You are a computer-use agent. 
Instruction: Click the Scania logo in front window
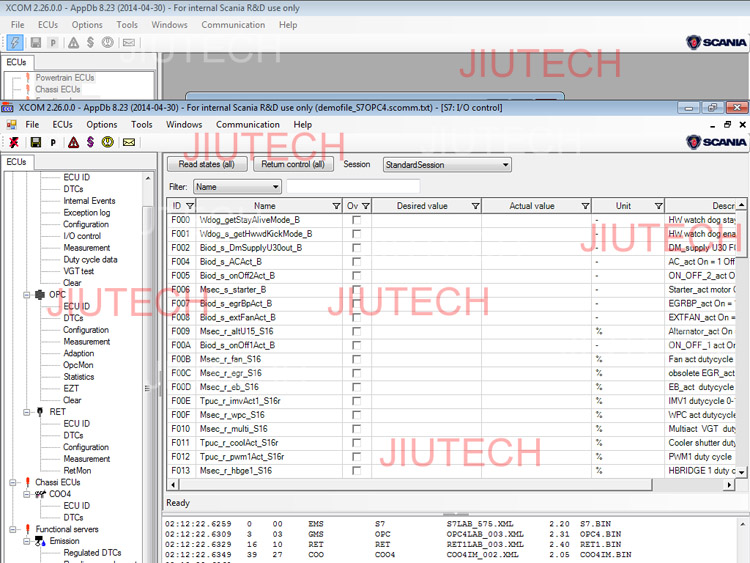coord(716,142)
